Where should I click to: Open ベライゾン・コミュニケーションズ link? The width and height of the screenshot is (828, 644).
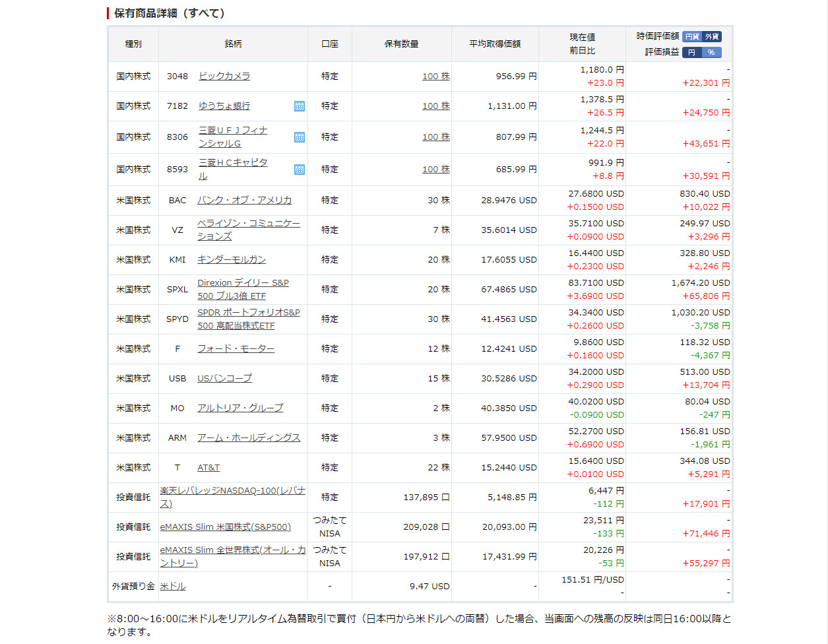[248, 224]
